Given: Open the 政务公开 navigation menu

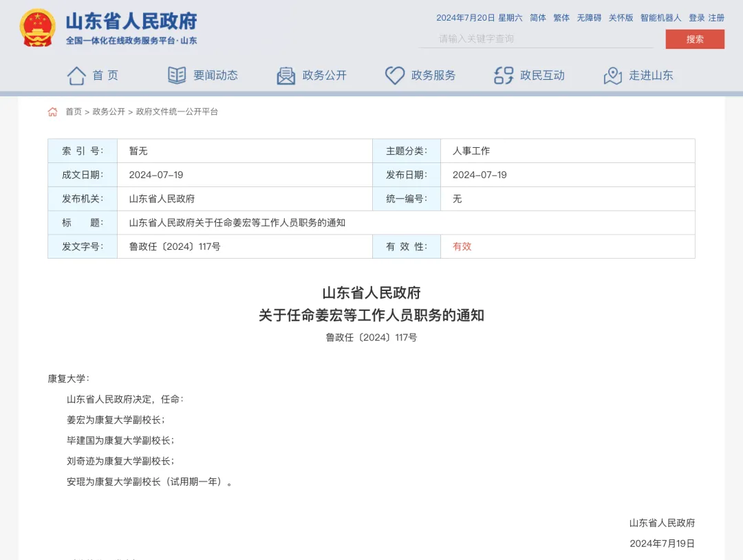Looking at the screenshot, I should (x=324, y=76).
